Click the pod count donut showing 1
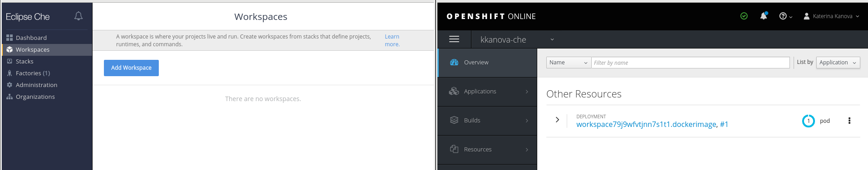 [809, 121]
